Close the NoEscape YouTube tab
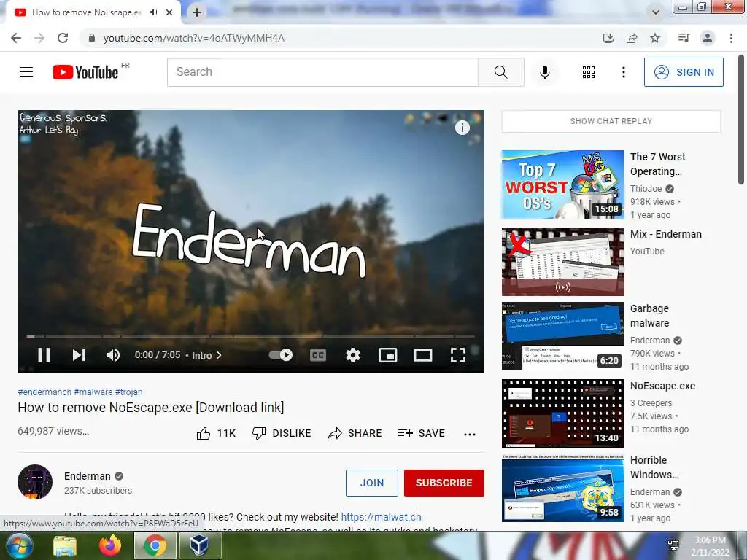This screenshot has height=560, width=747. click(169, 12)
